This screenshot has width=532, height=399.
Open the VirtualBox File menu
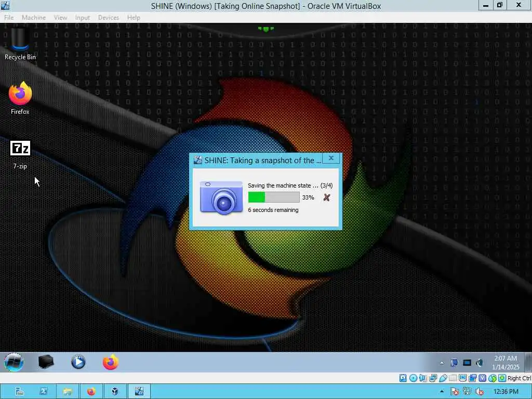9,18
